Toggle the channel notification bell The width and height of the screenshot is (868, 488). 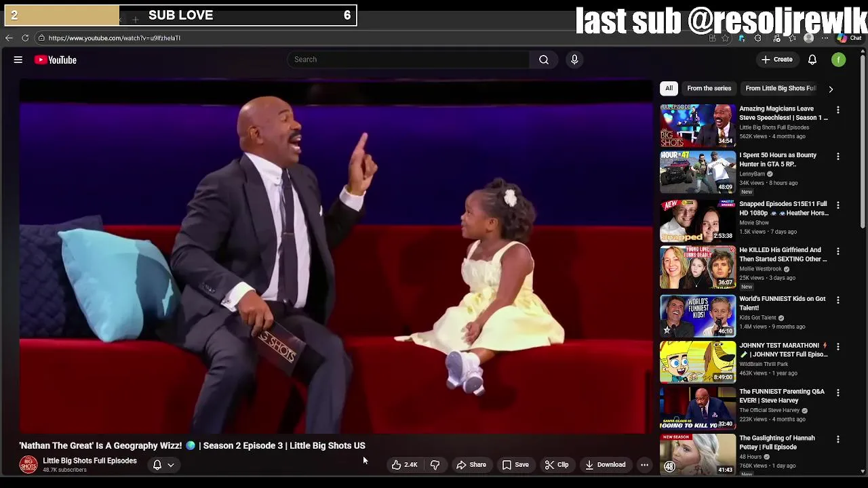(x=157, y=465)
